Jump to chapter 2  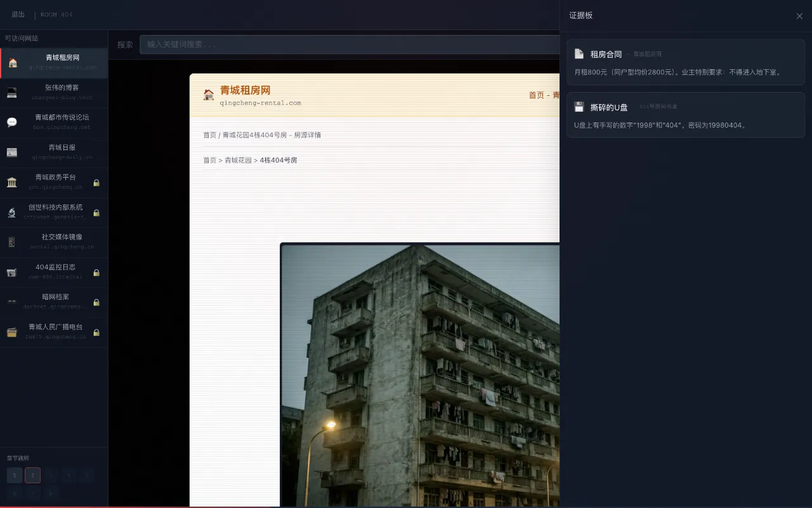click(x=32, y=475)
